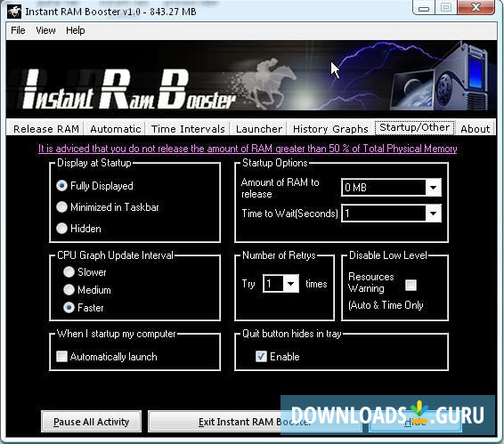Click Pause All Activity button
Screen dimensions: 504x444
92,422
